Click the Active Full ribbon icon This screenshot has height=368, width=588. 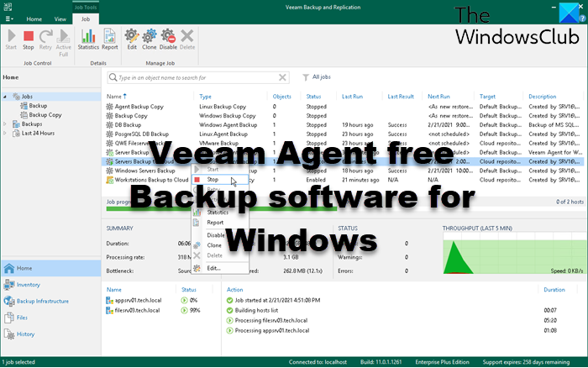click(x=63, y=43)
